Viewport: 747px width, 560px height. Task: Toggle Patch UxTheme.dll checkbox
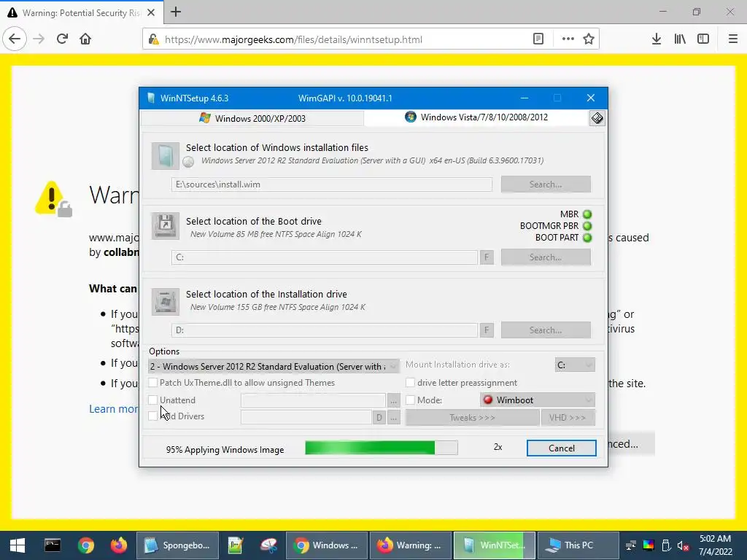[153, 382]
